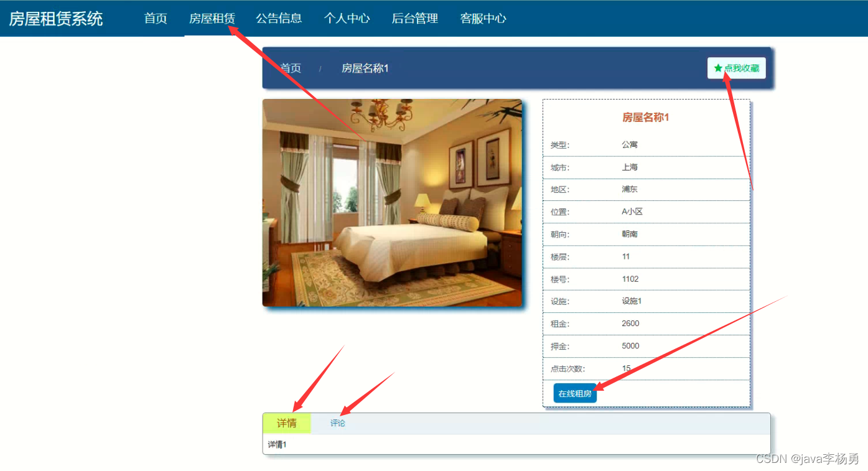Click the 房屋租赁系统 site logo title
Viewport: 868px width, 471px height.
(x=56, y=19)
